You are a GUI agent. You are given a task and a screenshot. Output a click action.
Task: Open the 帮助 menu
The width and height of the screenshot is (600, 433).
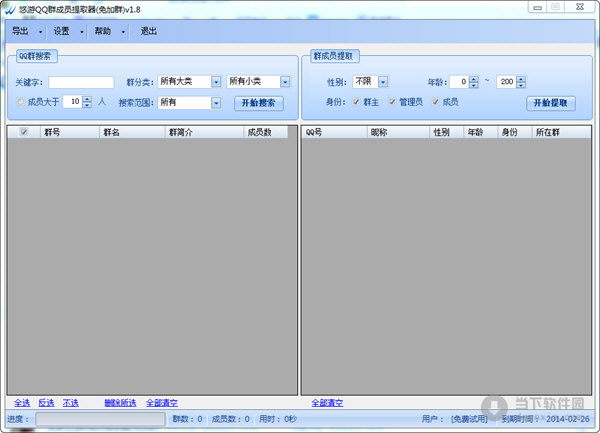pos(103,31)
